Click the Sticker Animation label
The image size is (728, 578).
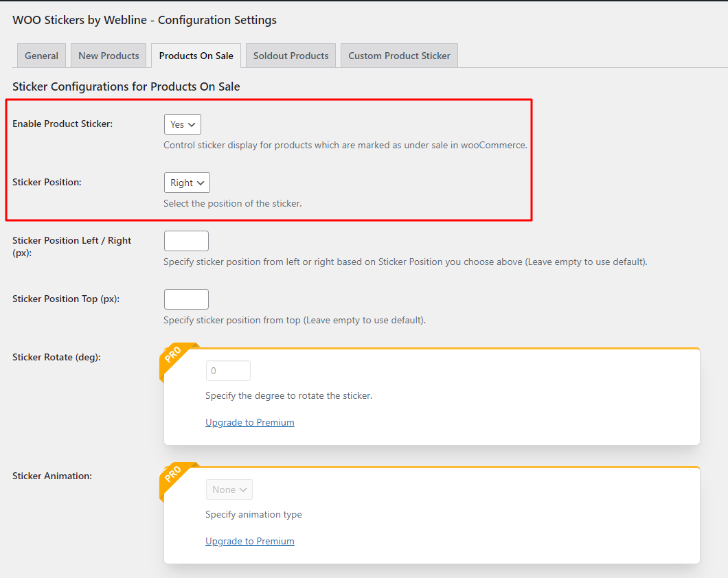point(52,476)
